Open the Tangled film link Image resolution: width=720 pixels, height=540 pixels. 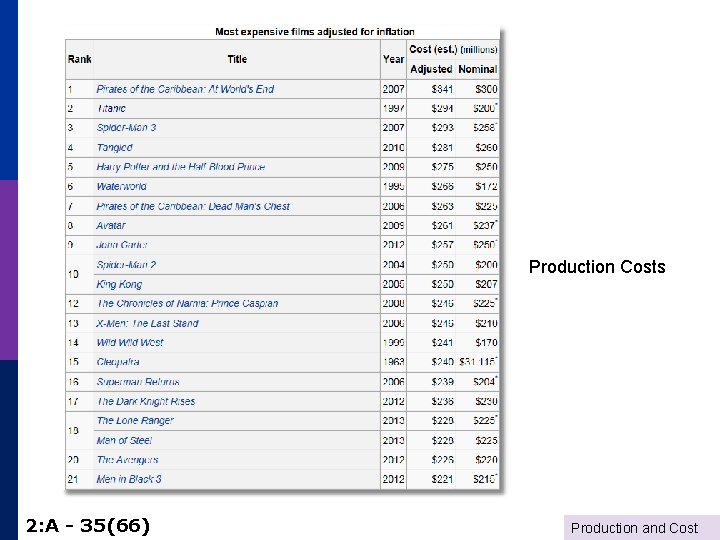click(114, 148)
